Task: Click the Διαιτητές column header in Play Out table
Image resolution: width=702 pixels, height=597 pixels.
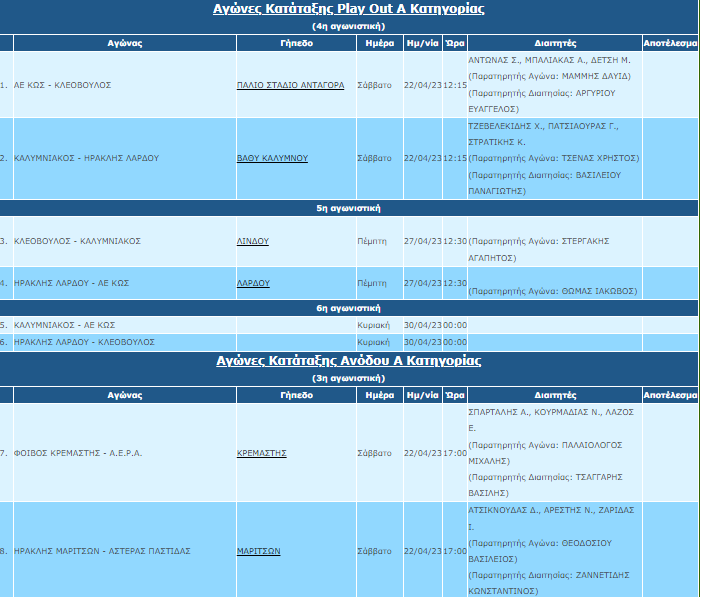Action: (x=553, y=43)
